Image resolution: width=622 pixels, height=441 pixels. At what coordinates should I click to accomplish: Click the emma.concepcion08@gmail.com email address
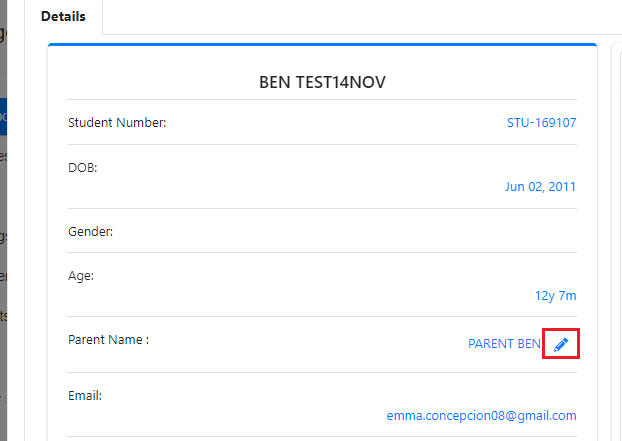point(481,416)
